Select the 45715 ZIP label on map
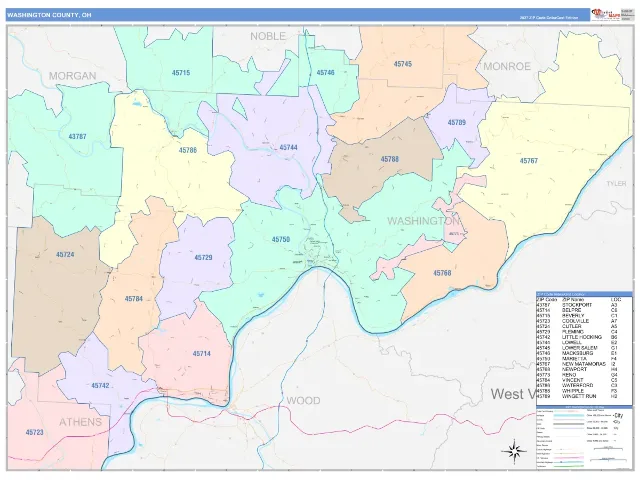640x480 pixels. 181,73
